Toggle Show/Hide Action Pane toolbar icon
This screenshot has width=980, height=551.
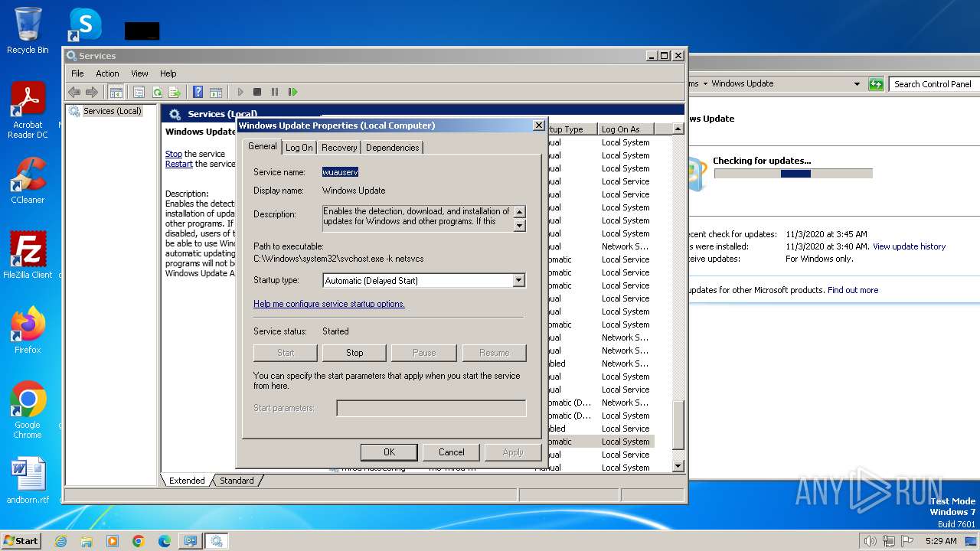pos(216,92)
